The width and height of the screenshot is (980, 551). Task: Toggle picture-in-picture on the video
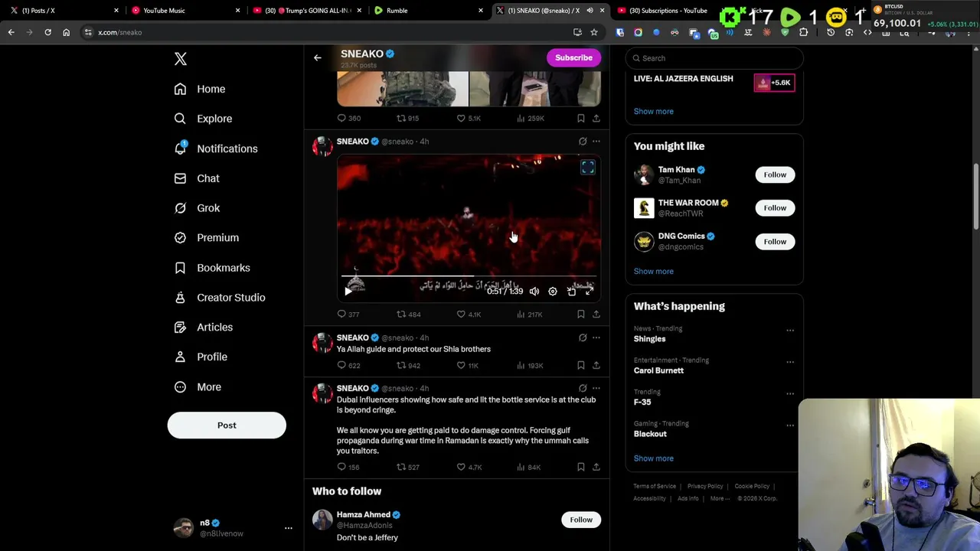(x=571, y=292)
